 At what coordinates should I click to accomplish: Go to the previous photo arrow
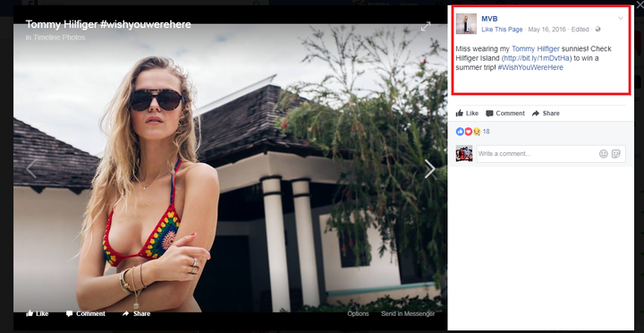[31, 169]
